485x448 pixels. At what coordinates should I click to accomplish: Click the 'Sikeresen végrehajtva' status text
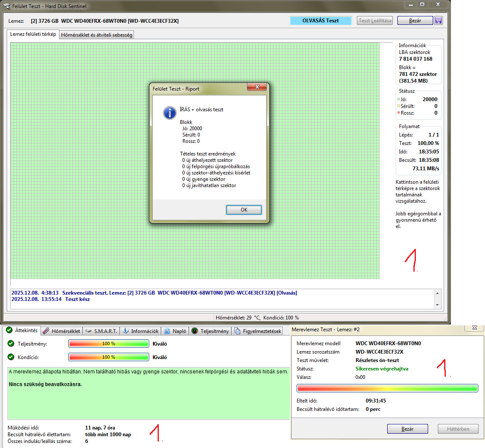tap(382, 368)
